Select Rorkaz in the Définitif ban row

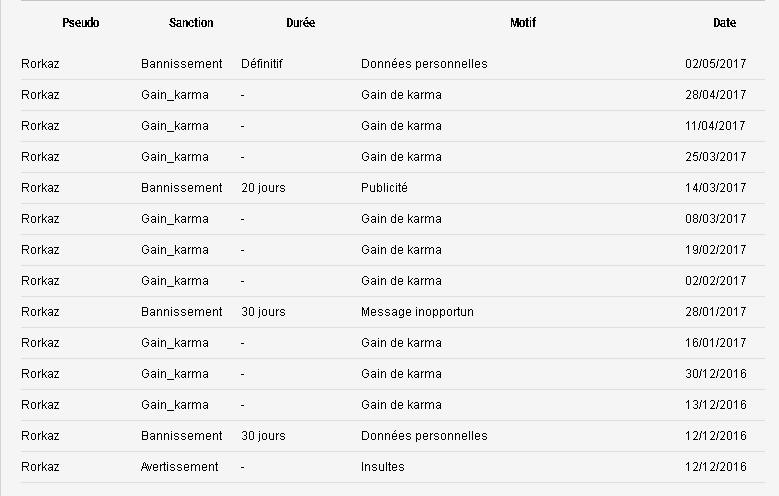click(x=40, y=64)
